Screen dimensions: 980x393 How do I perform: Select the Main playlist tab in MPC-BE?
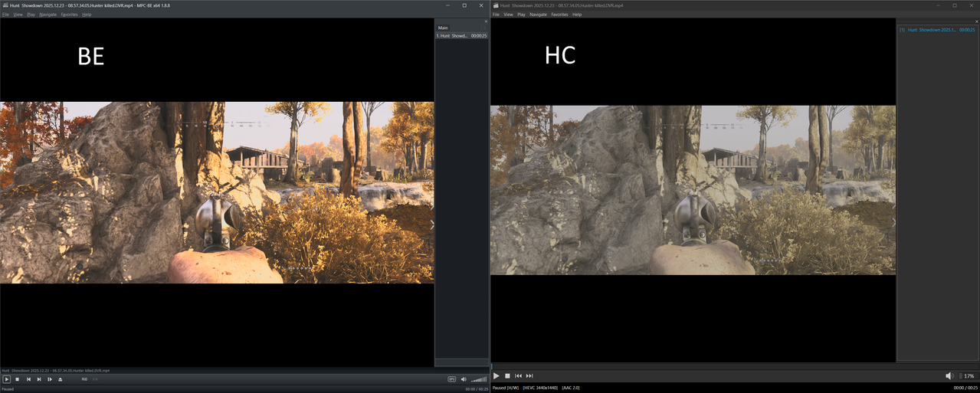tap(443, 28)
